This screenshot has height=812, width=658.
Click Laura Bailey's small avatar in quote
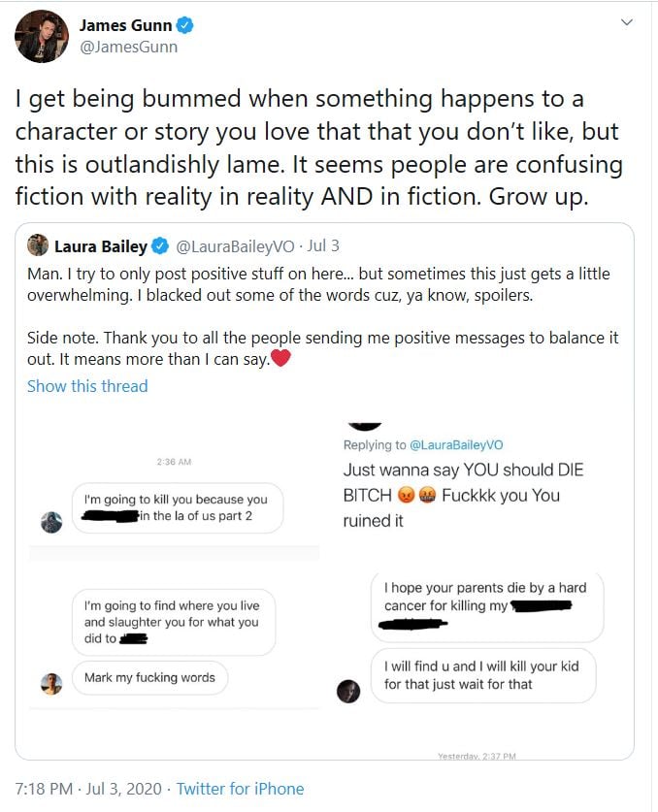click(x=38, y=246)
